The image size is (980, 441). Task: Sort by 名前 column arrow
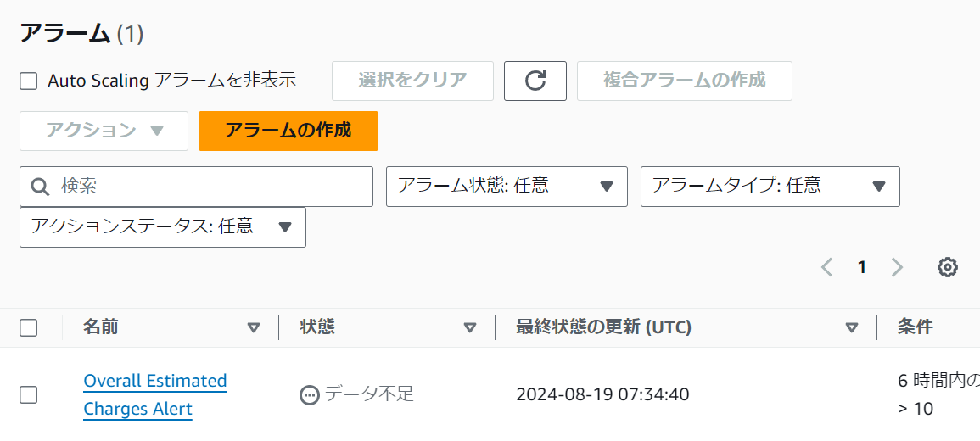[253, 327]
